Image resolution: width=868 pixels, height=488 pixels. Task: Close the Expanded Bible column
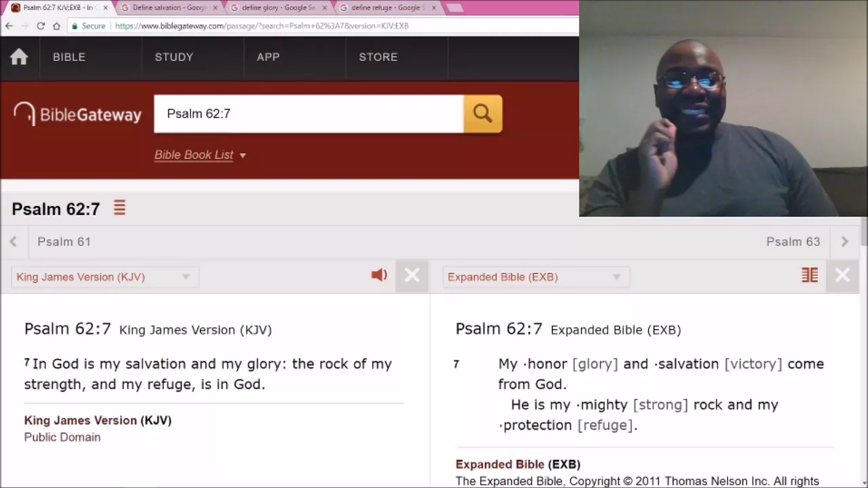[x=842, y=275]
